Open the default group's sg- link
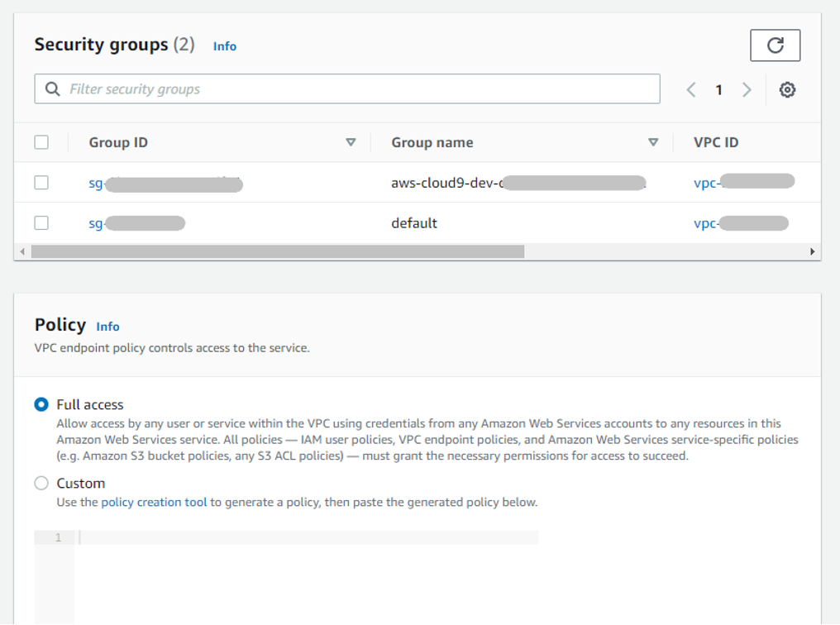The image size is (840, 625). 136,222
